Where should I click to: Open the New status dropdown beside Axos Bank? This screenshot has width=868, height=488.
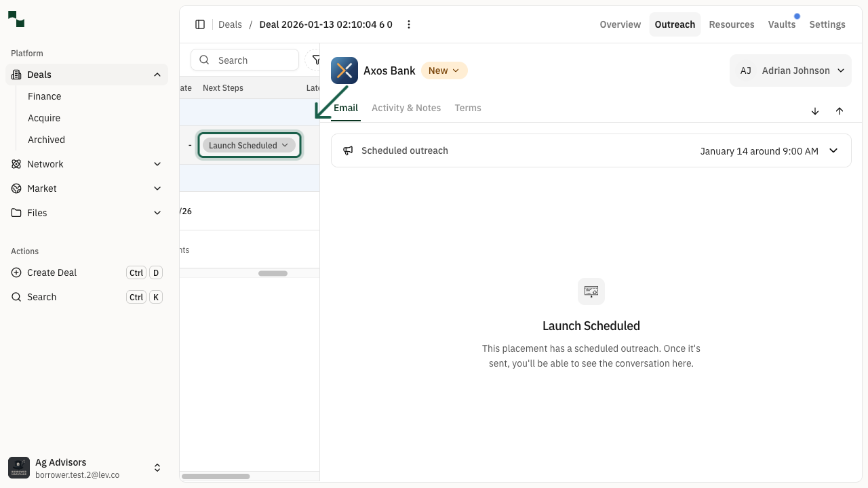coord(444,70)
